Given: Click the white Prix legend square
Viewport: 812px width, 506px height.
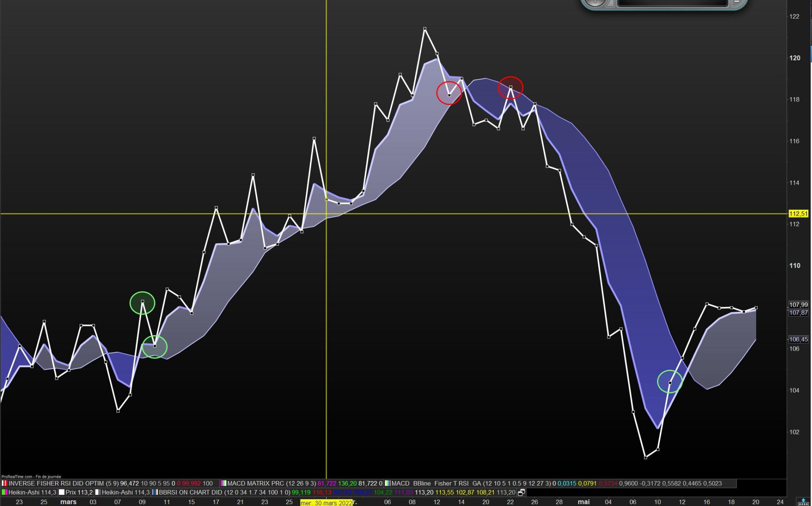Looking at the screenshot, I should [61, 493].
